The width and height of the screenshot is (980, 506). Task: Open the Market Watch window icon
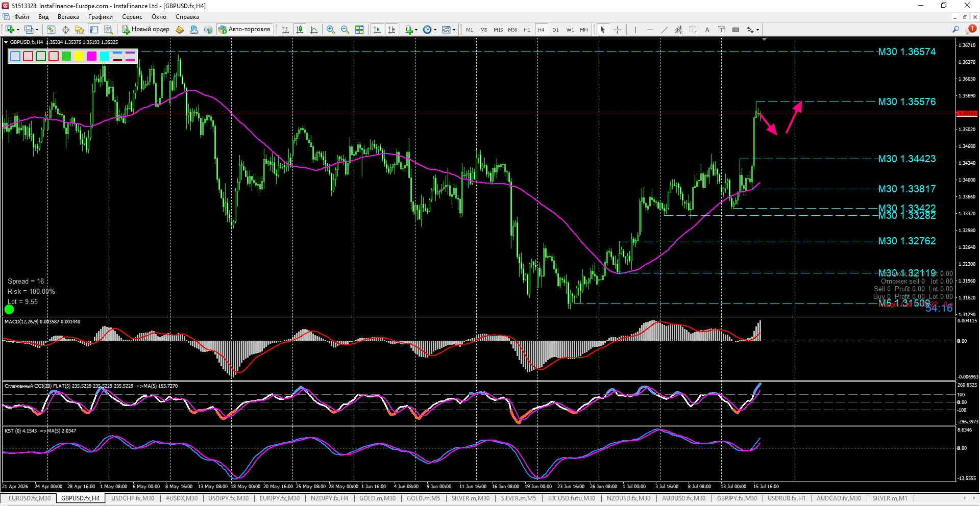[51, 30]
